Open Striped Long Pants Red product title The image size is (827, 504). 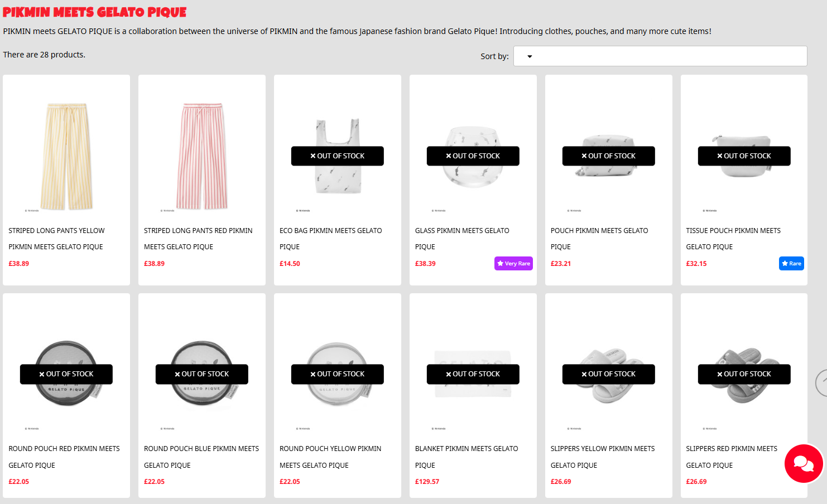[x=198, y=239]
